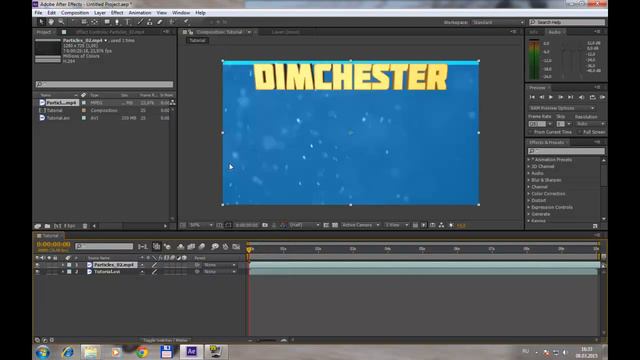Open the Animation menu
The image size is (640, 360).
point(140,13)
